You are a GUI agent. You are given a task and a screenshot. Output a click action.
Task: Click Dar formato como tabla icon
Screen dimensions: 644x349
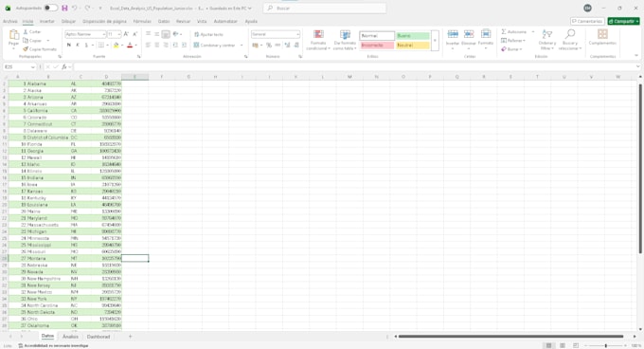click(x=345, y=34)
